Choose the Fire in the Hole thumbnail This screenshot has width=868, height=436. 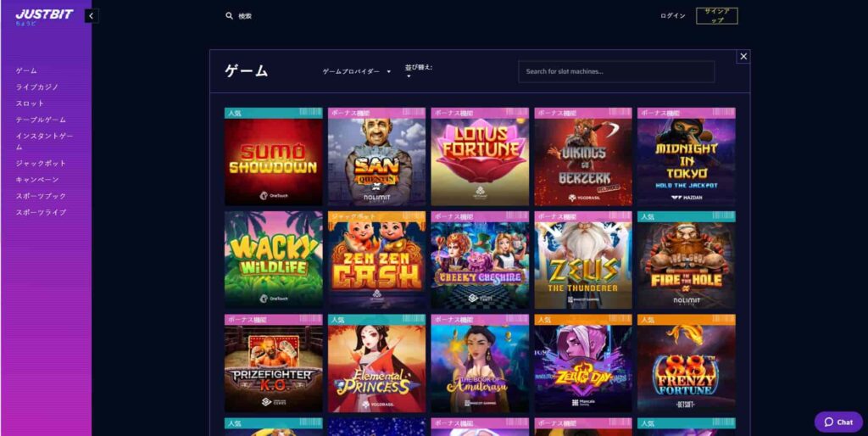687,260
